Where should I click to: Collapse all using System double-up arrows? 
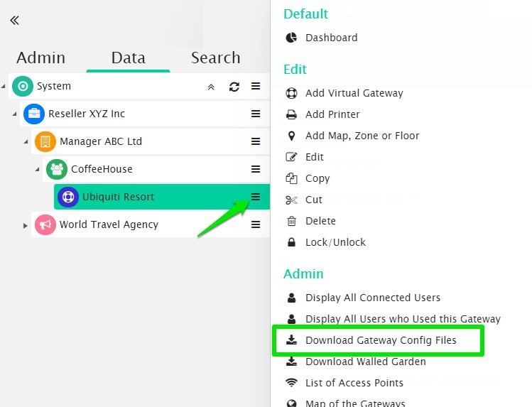211,87
